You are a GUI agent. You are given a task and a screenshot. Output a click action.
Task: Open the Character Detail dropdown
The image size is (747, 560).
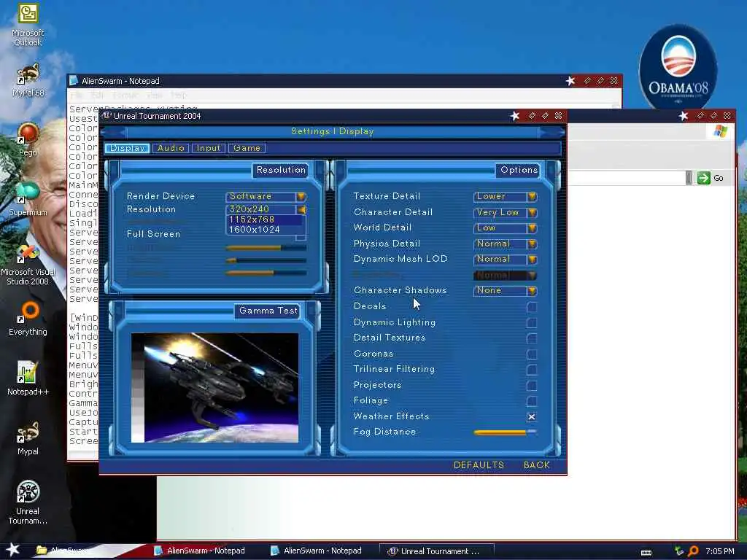point(505,212)
